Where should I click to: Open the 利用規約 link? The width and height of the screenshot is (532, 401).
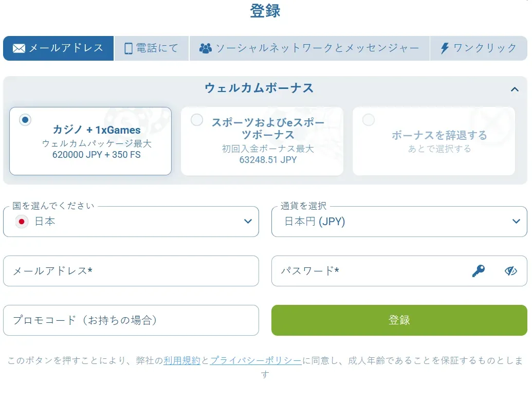tap(182, 360)
